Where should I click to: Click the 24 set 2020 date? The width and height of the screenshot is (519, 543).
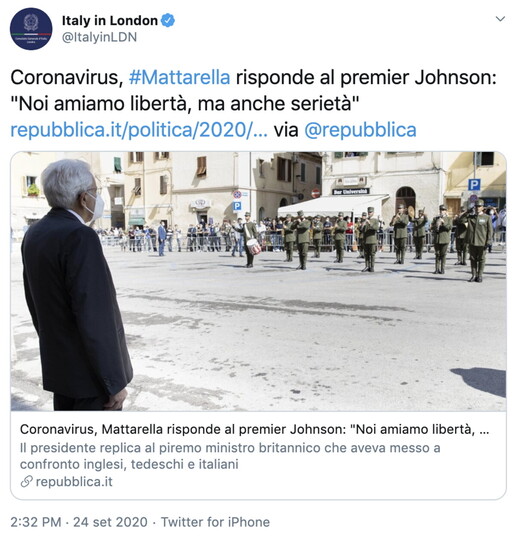(110, 522)
